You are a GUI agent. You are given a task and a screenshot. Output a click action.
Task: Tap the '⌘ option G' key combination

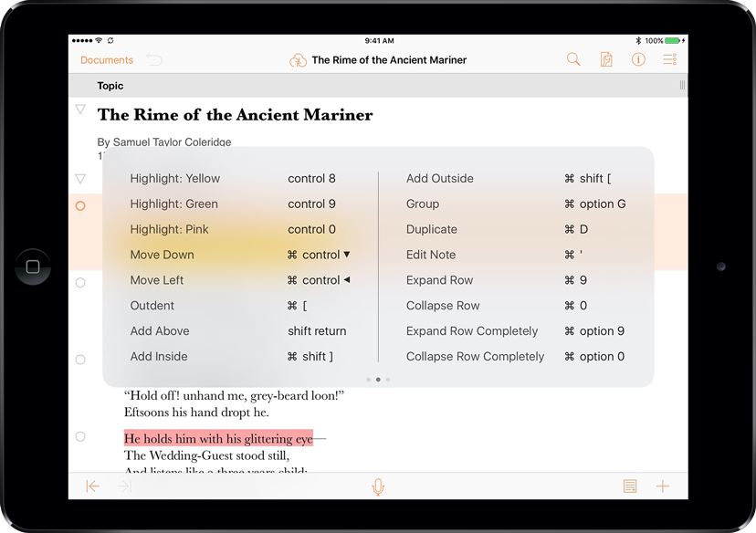coord(595,204)
